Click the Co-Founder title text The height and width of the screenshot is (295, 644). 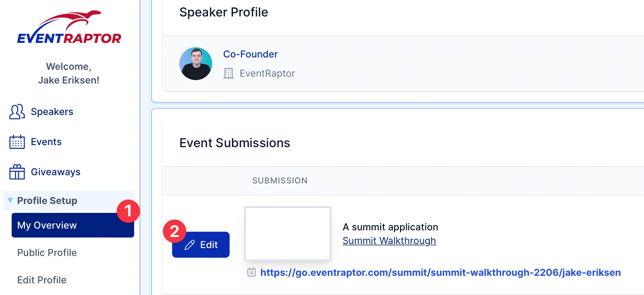pyautogui.click(x=250, y=54)
